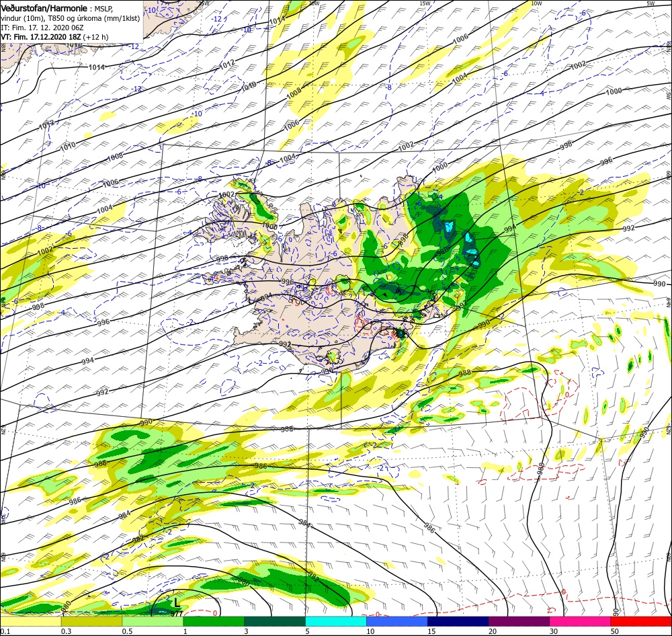Click the '0.5' legend scale value
The height and width of the screenshot is (636, 672).
pos(127,631)
